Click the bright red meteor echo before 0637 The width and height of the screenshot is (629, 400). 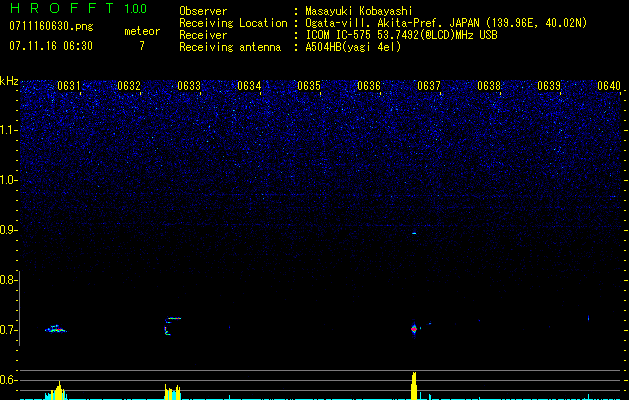pyautogui.click(x=414, y=329)
